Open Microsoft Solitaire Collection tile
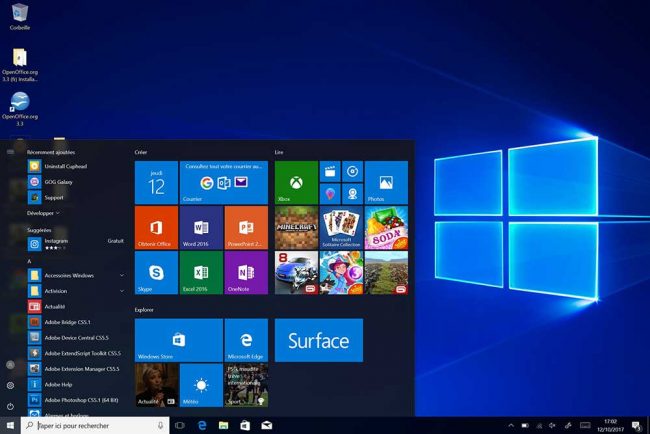Image resolution: width=650 pixels, height=434 pixels. tap(341, 228)
